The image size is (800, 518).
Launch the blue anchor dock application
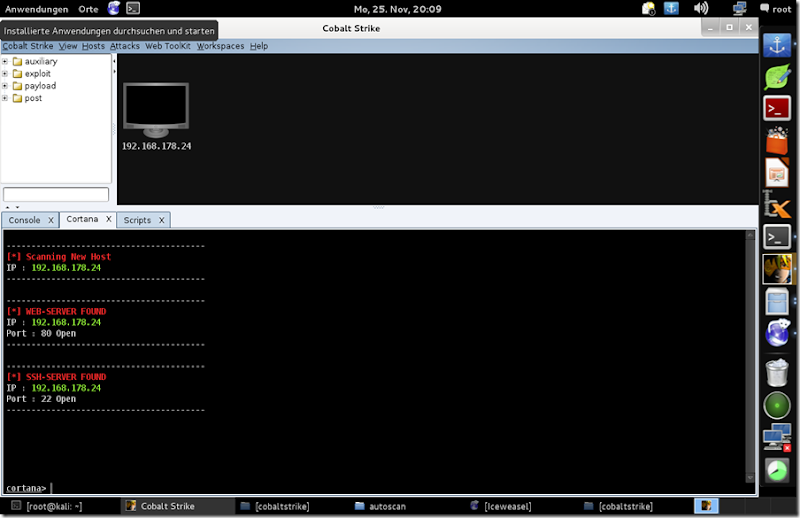(777, 45)
